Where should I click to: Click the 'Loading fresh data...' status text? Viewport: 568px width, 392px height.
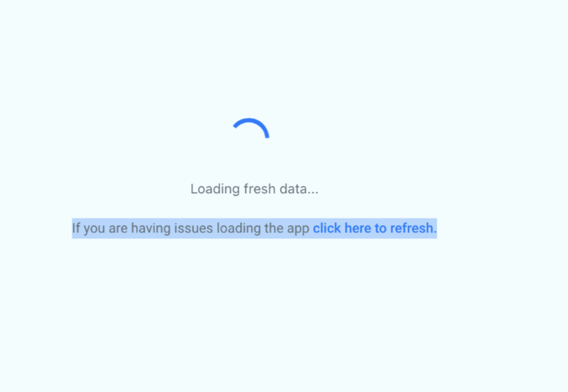pos(254,189)
